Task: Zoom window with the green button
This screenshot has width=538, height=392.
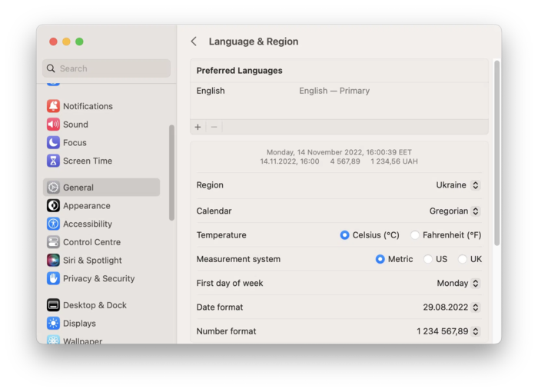Action: (x=79, y=42)
